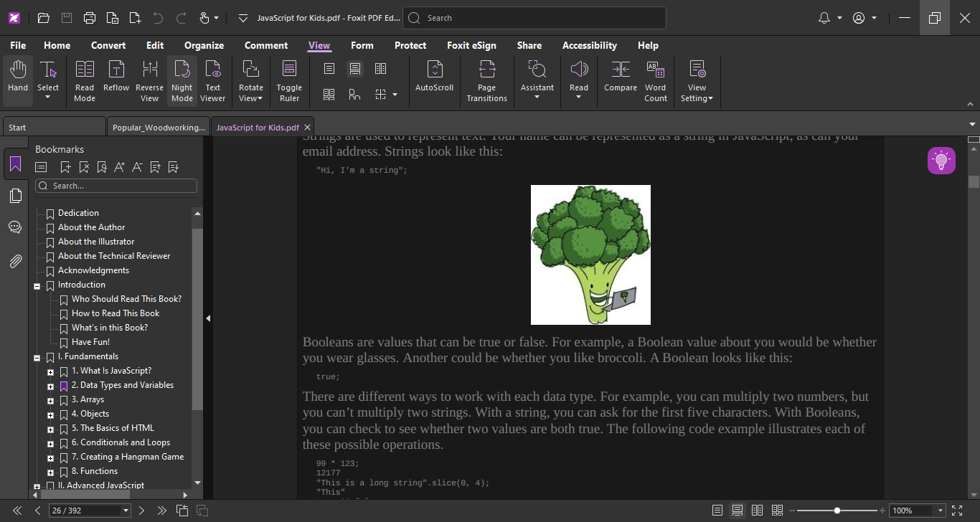Switch to the Pages panel icon
This screenshot has width=980, height=522.
pos(15,195)
